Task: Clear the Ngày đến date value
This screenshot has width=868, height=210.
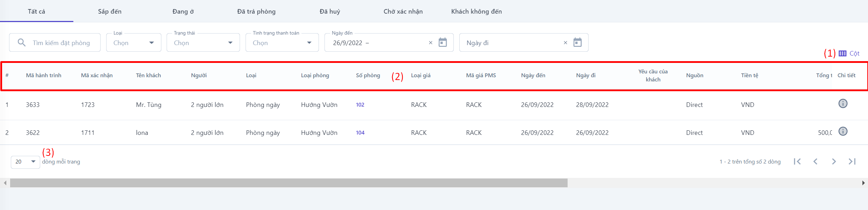Action: pos(431,43)
